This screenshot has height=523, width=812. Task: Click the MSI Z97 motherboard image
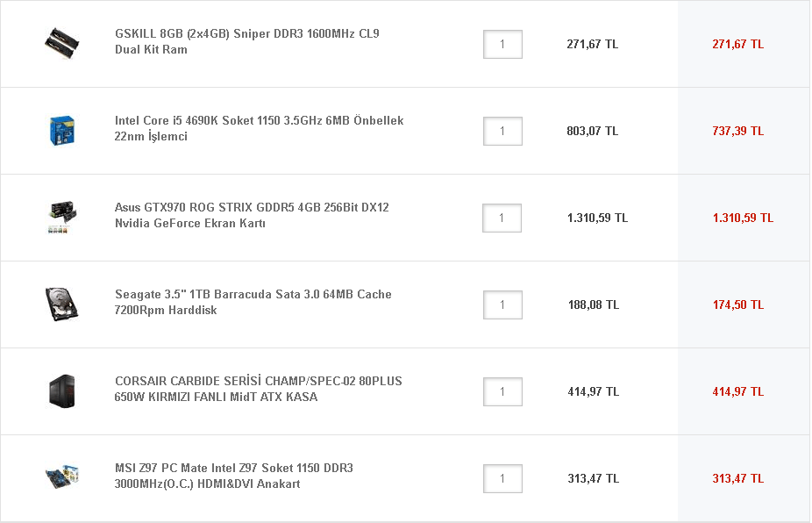click(x=62, y=477)
